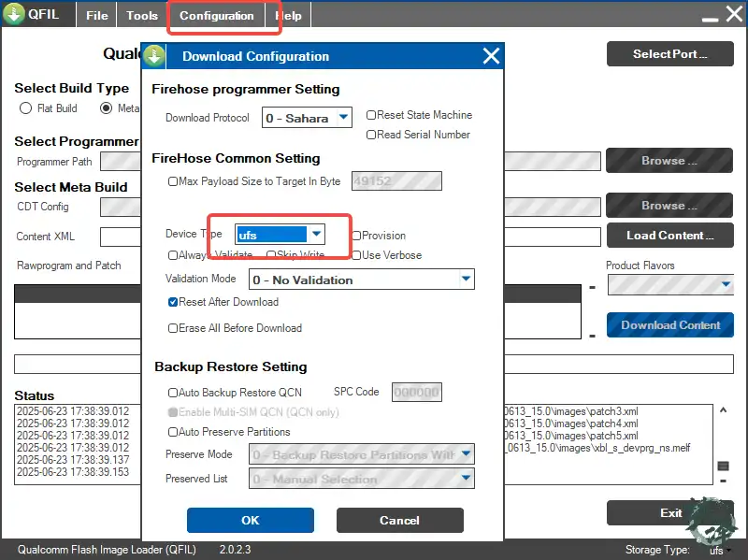Click the xbl_s_devprg_ns.melf log line
Viewport: 748px width, 560px height.
pos(597,448)
